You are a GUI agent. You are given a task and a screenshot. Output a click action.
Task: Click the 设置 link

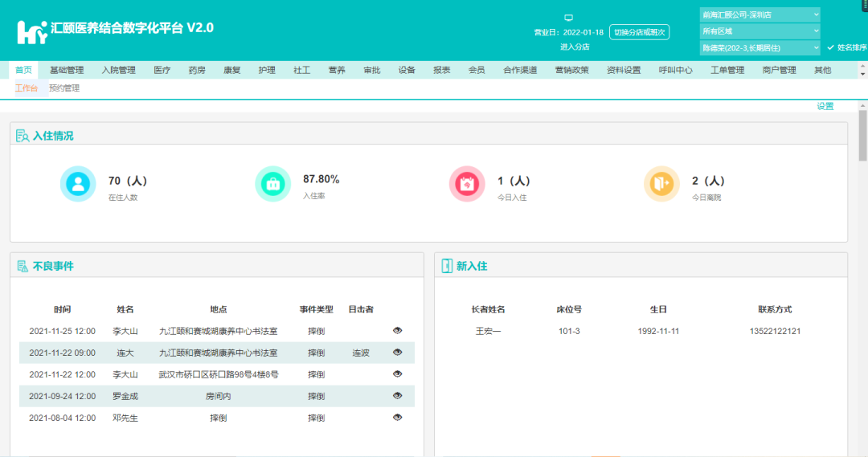click(x=825, y=106)
